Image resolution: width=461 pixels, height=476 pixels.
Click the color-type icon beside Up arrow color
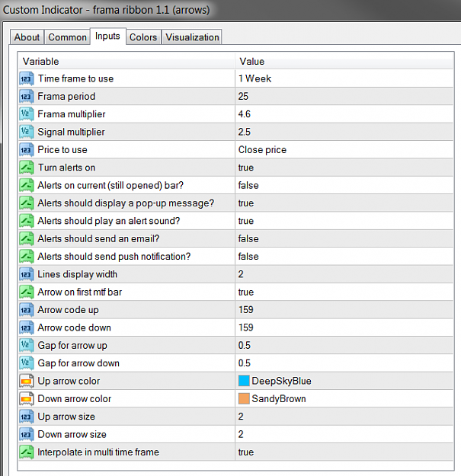[26, 381]
